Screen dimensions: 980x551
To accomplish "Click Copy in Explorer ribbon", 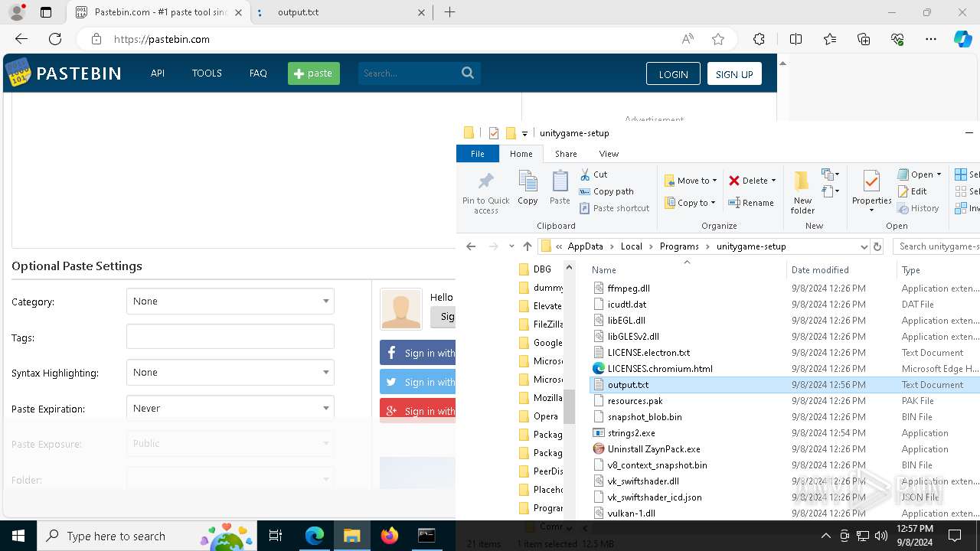I will pyautogui.click(x=528, y=188).
